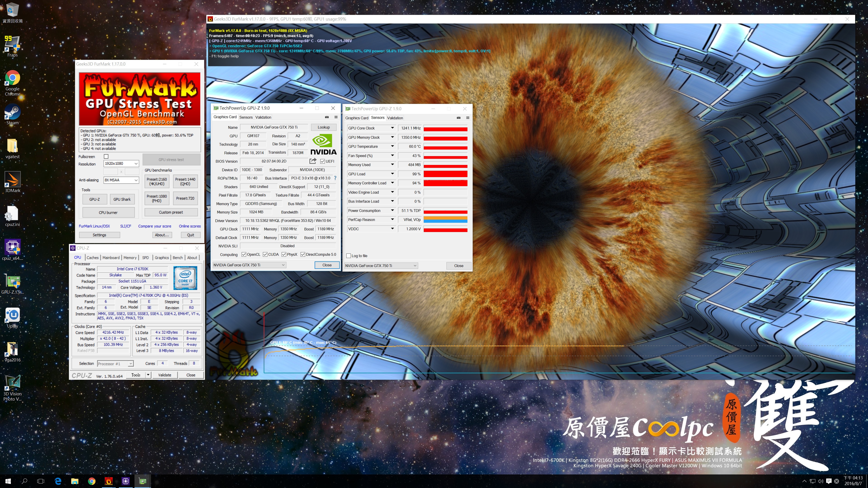868x488 pixels.
Task: Toggle the UEFI checkbox in GPU-Z
Action: (323, 161)
